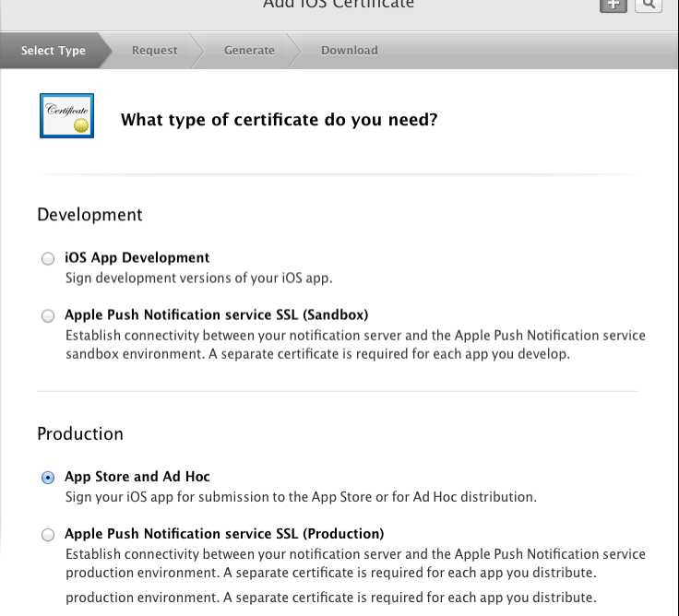Choose Apple Push Notification service SSL (Production) radio

(x=48, y=535)
